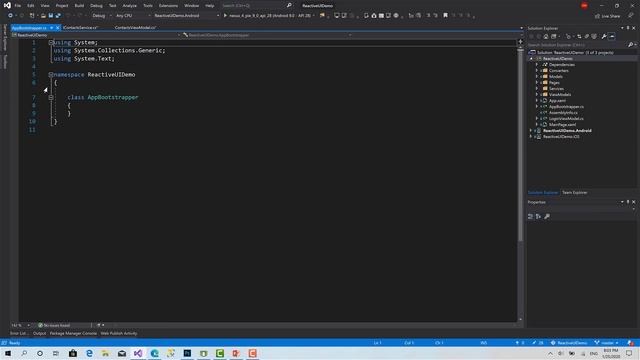Expand the ViewModels folder

(537, 95)
